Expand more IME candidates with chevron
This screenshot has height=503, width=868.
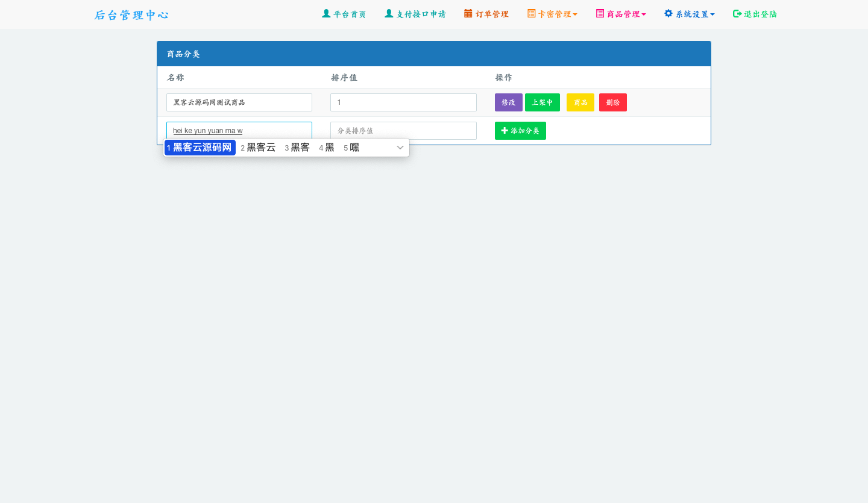click(x=400, y=148)
